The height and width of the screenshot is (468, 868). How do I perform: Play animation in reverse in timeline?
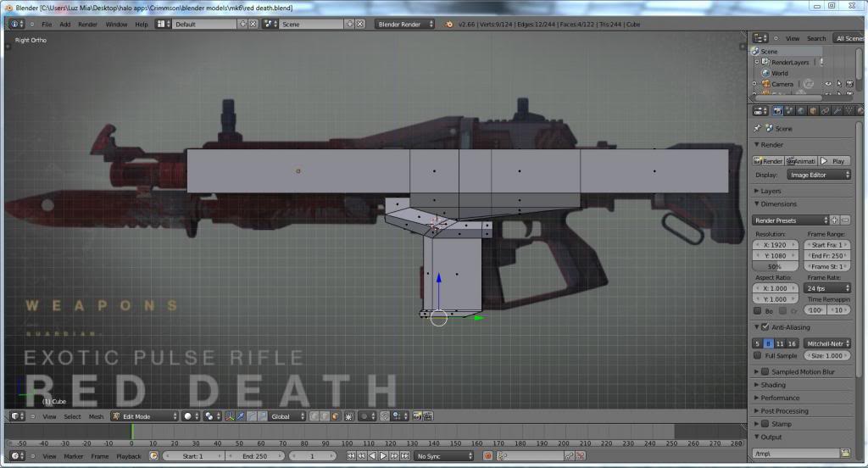click(x=373, y=456)
